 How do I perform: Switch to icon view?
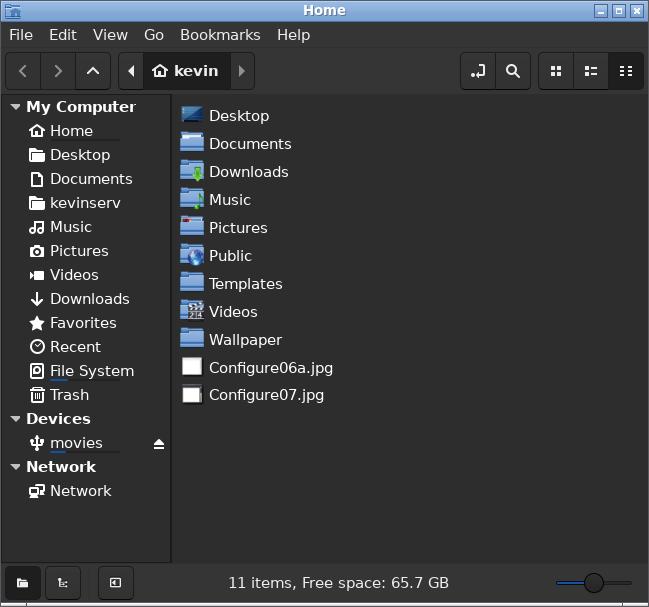pyautogui.click(x=557, y=71)
